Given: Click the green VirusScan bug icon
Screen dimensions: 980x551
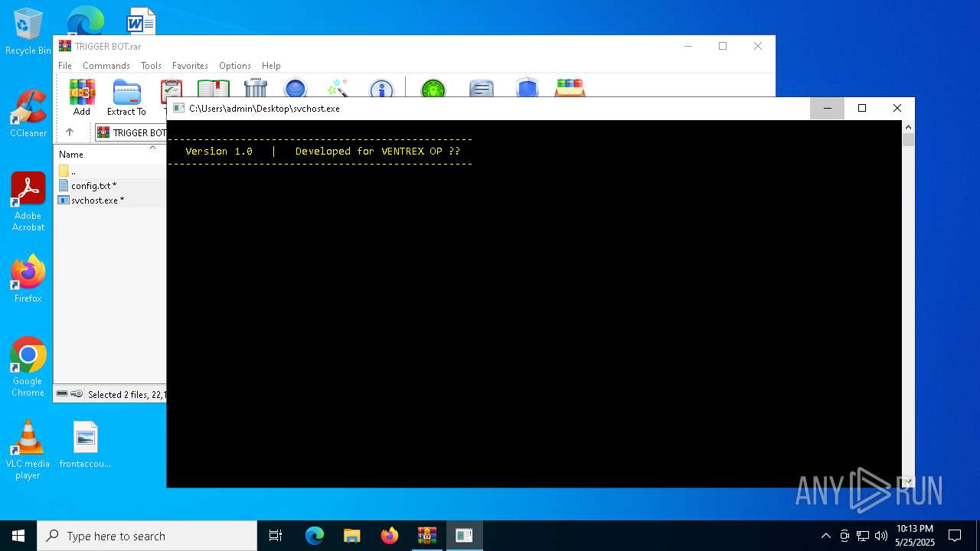Looking at the screenshot, I should pyautogui.click(x=433, y=89).
